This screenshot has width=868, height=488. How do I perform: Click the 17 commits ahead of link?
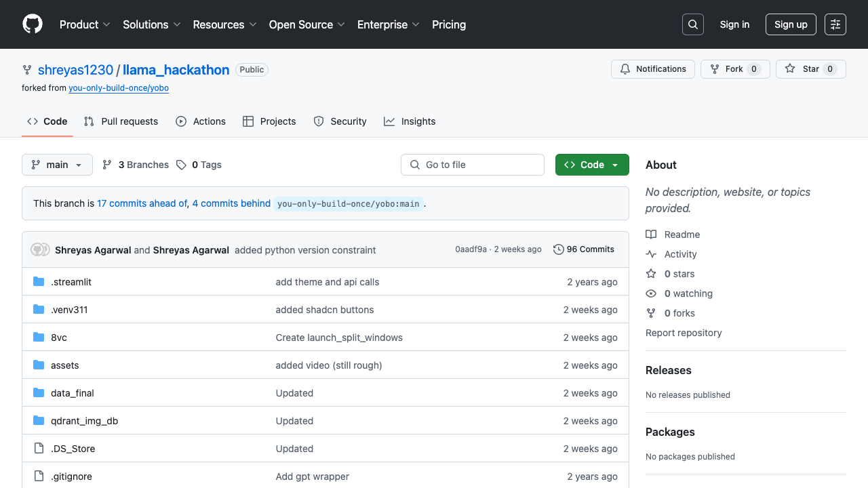(142, 203)
